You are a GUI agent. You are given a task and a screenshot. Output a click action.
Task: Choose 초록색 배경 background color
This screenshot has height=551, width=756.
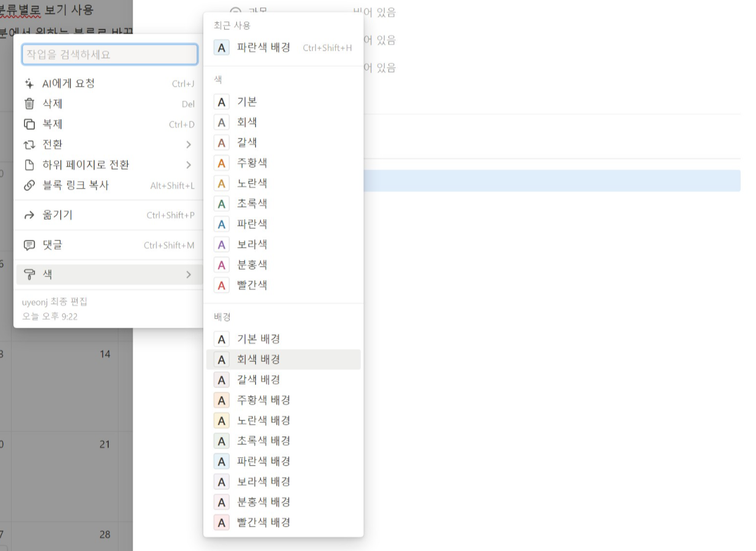click(283, 441)
